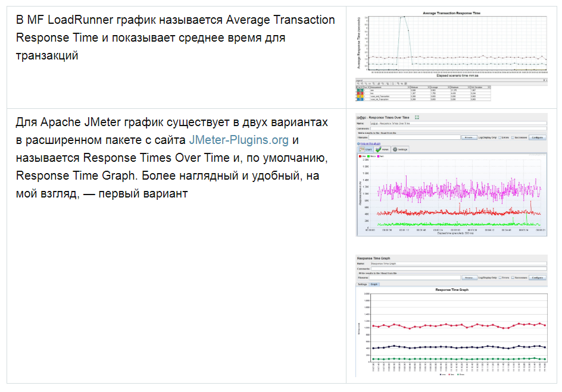
Task: Click Configure in Response Time Graph panel
Action: point(537,277)
